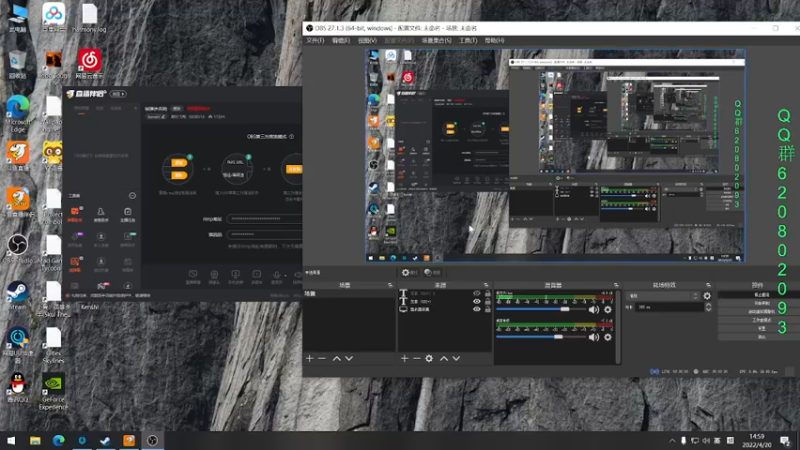
Task: Open the source Filters button above the docks
Action: click(433, 272)
